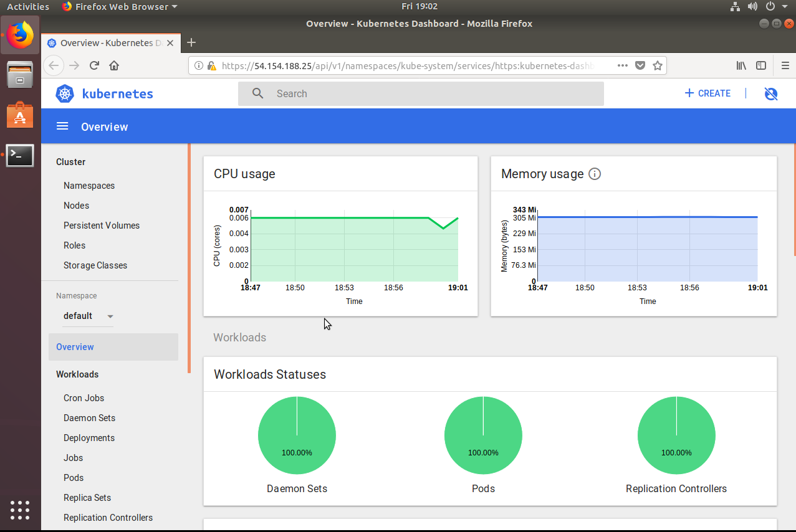Click the Kubernetes helm logo icon

(65, 94)
